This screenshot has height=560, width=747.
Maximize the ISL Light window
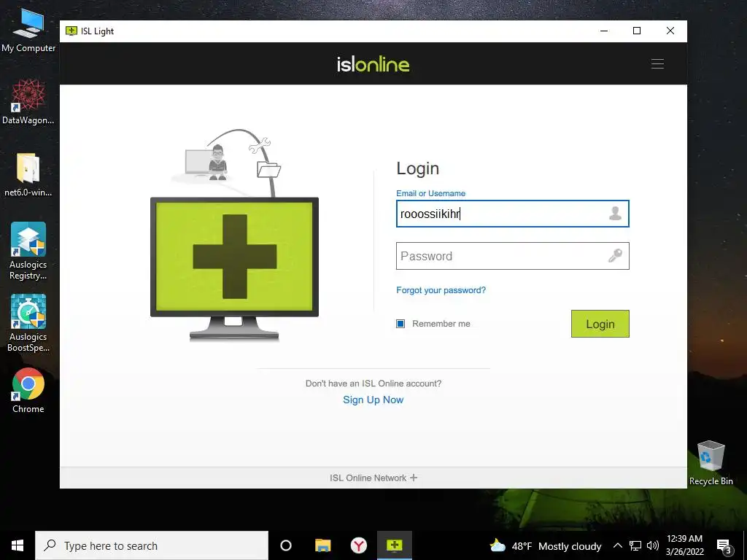pyautogui.click(x=636, y=31)
